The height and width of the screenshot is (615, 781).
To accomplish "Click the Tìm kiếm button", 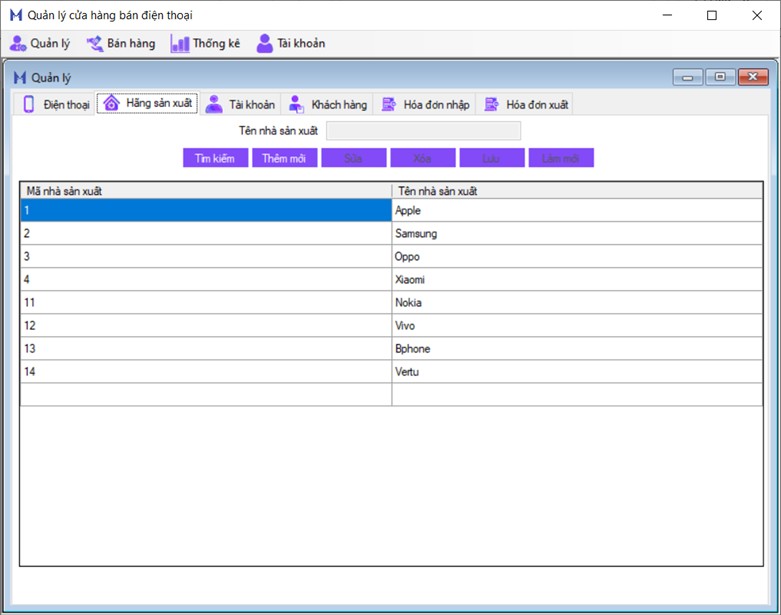I will (215, 158).
